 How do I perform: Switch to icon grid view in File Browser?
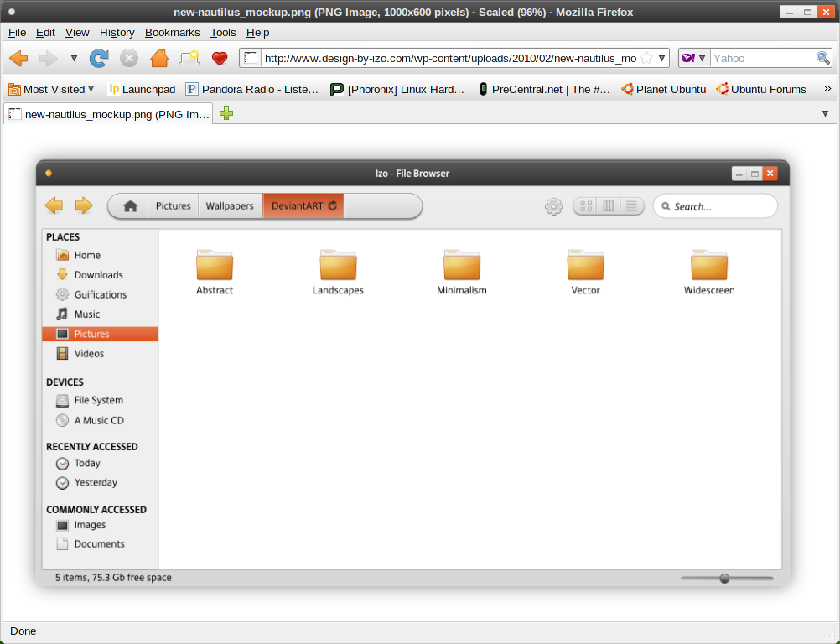click(587, 206)
